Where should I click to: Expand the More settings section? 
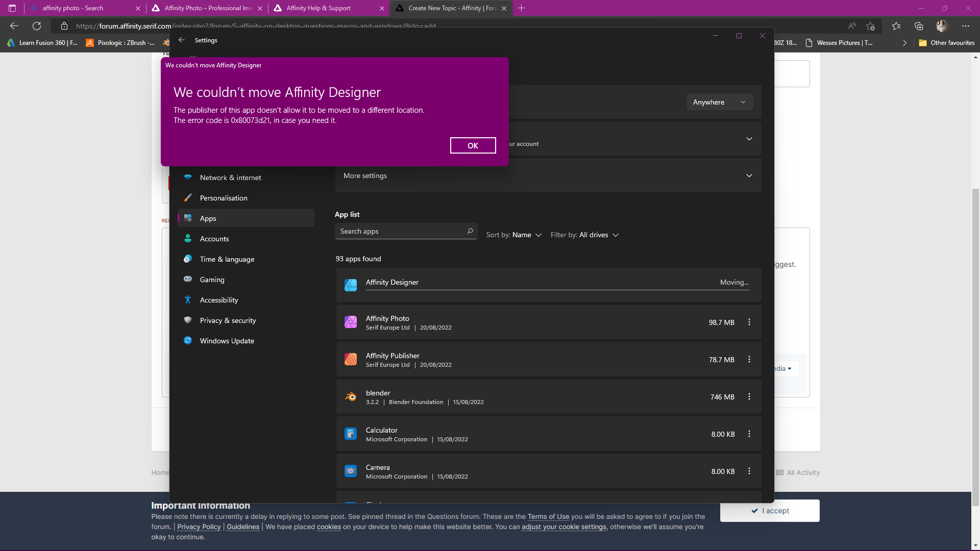tap(548, 176)
